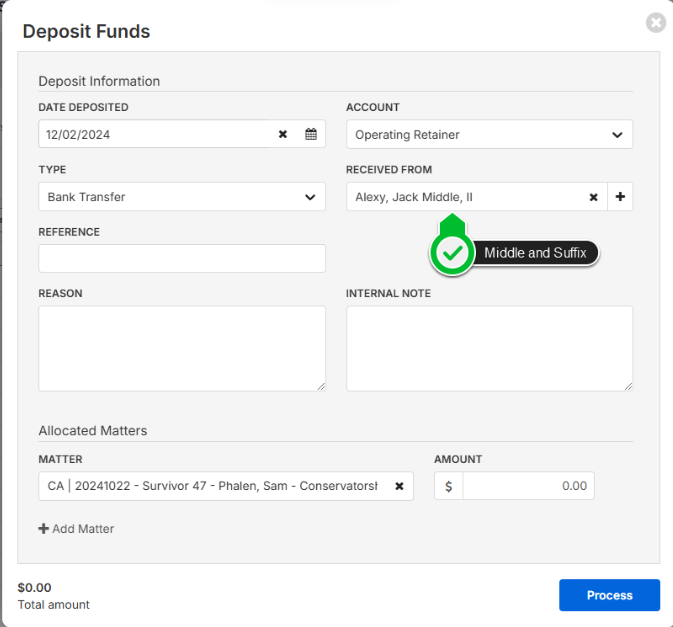
Task: Open the calendar date picker
Action: pyautogui.click(x=311, y=134)
